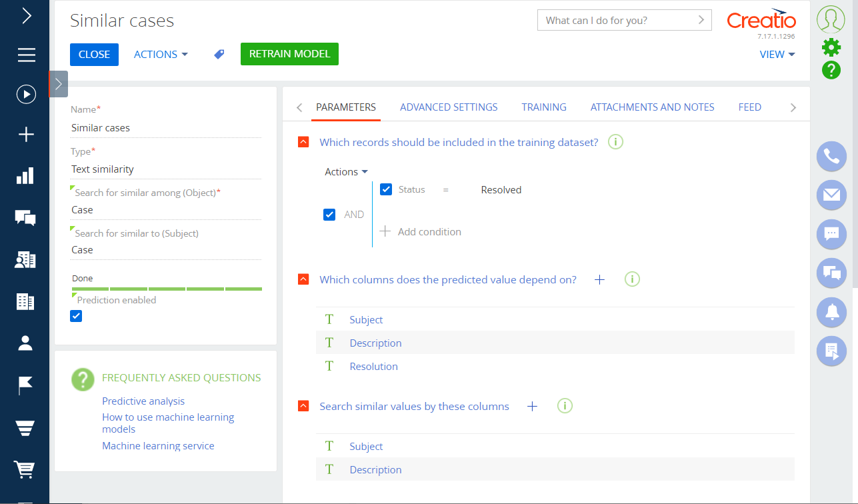This screenshot has width=858, height=504.
Task: Click the command line search field
Action: tap(617, 20)
